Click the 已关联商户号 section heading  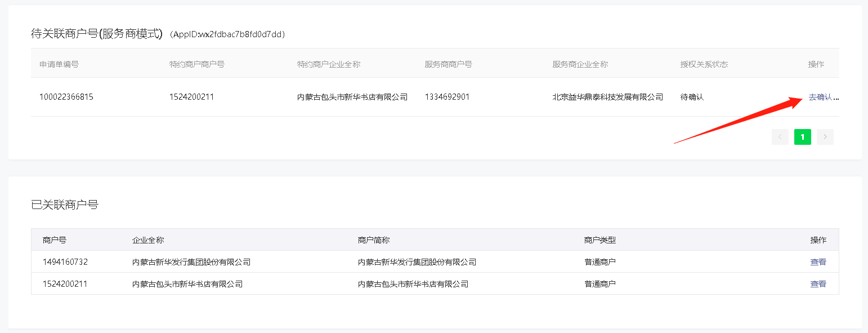pyautogui.click(x=65, y=205)
